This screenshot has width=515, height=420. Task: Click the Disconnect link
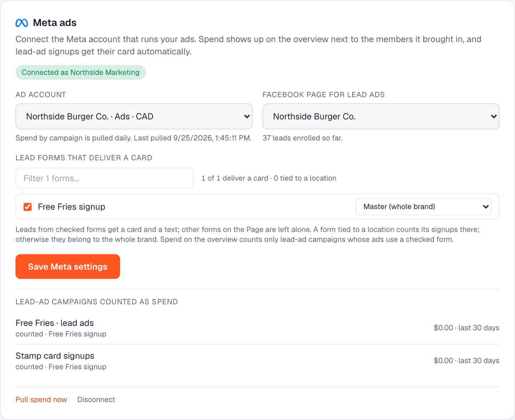coord(96,400)
